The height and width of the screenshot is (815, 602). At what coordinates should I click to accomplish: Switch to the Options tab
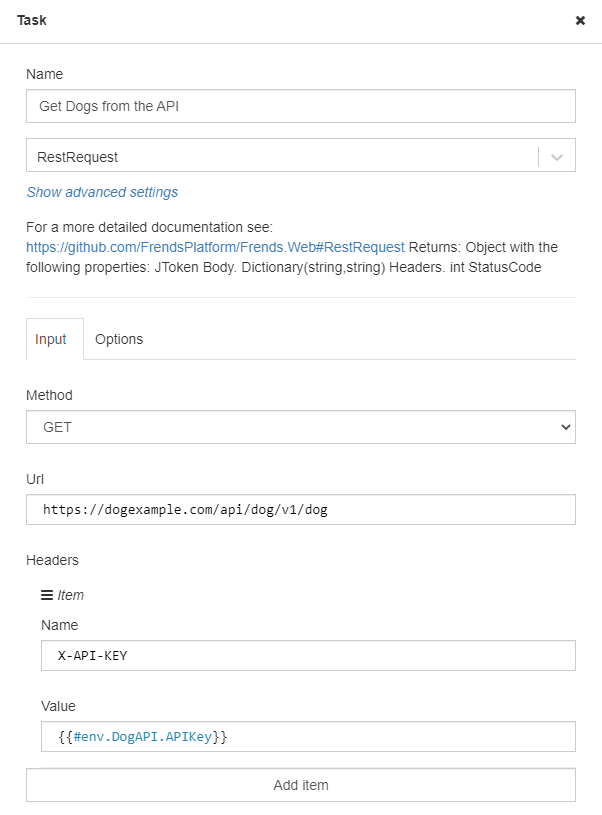tap(119, 339)
